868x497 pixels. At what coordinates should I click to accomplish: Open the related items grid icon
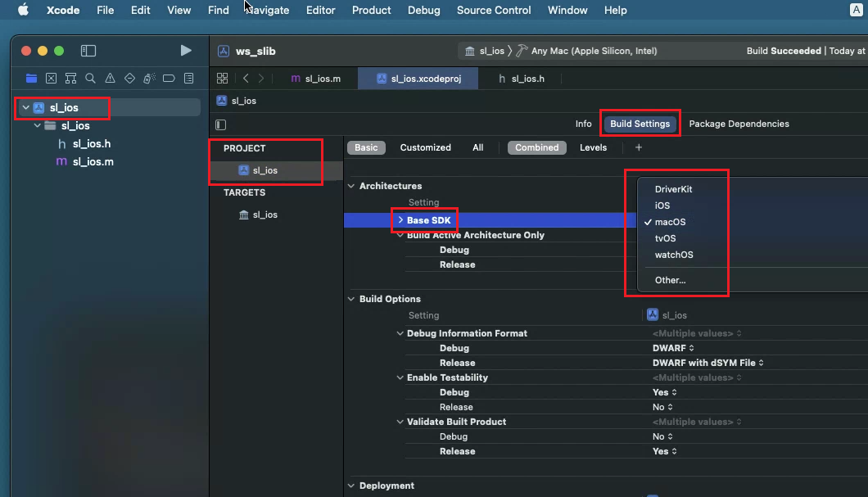point(222,78)
